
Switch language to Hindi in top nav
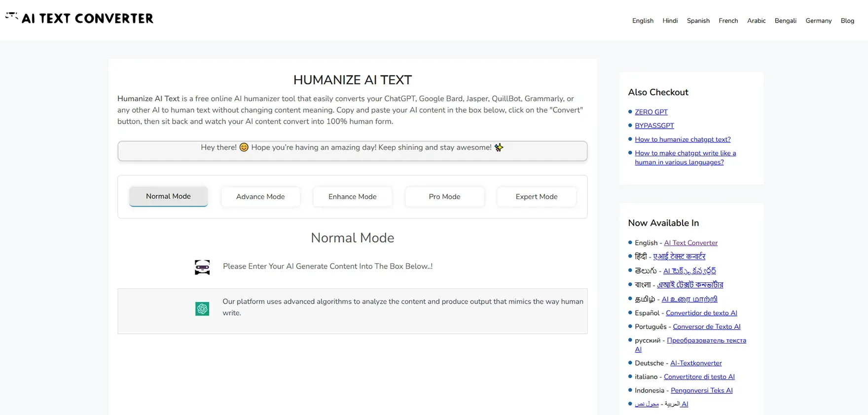point(670,21)
